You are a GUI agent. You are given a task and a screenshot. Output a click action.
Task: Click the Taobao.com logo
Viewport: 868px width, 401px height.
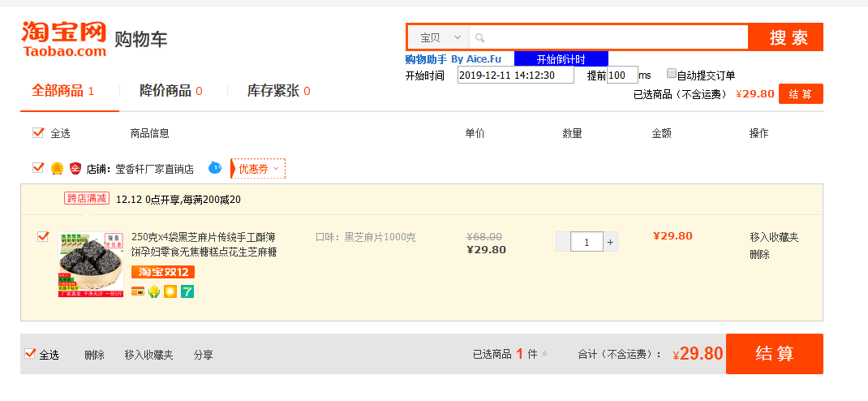click(63, 39)
